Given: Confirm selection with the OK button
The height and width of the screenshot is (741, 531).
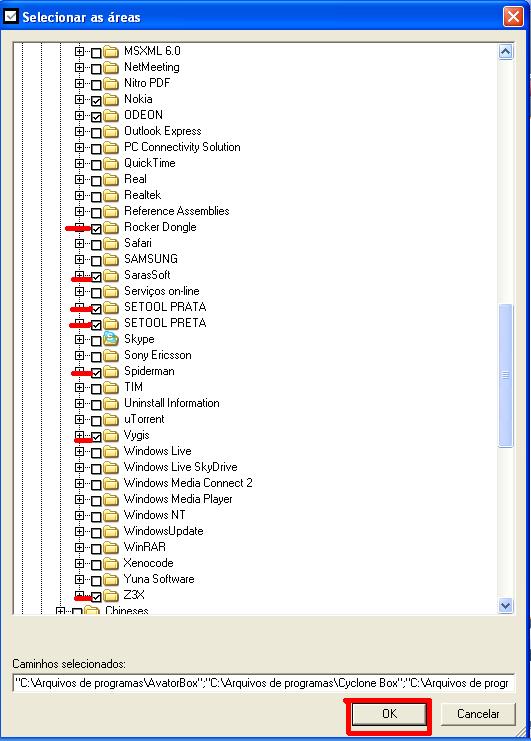Looking at the screenshot, I should pyautogui.click(x=389, y=714).
